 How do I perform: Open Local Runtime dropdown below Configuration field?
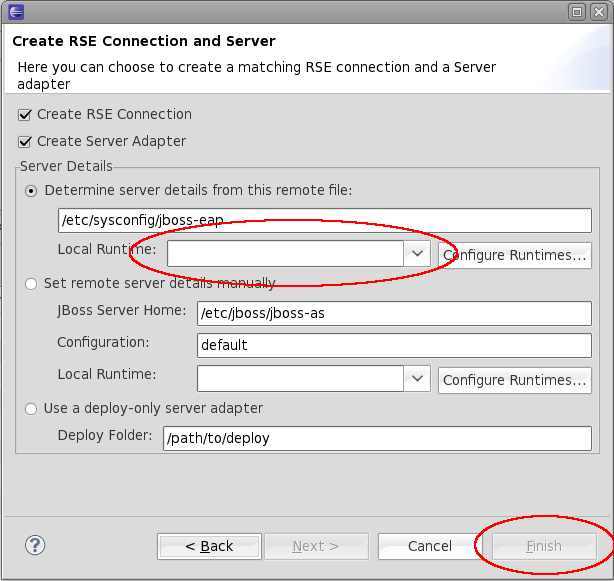(x=418, y=379)
